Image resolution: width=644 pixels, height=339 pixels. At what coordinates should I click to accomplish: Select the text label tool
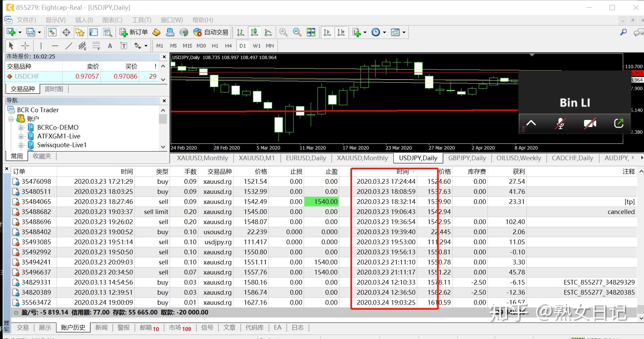(x=124, y=46)
